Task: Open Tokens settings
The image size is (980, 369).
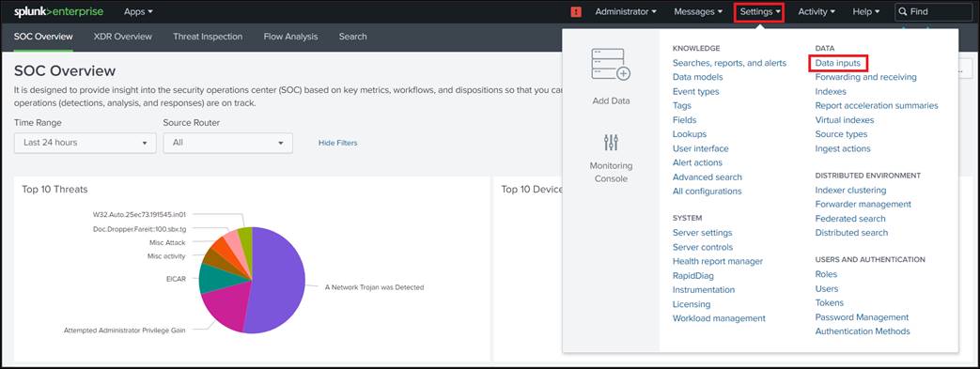Action: (830, 303)
